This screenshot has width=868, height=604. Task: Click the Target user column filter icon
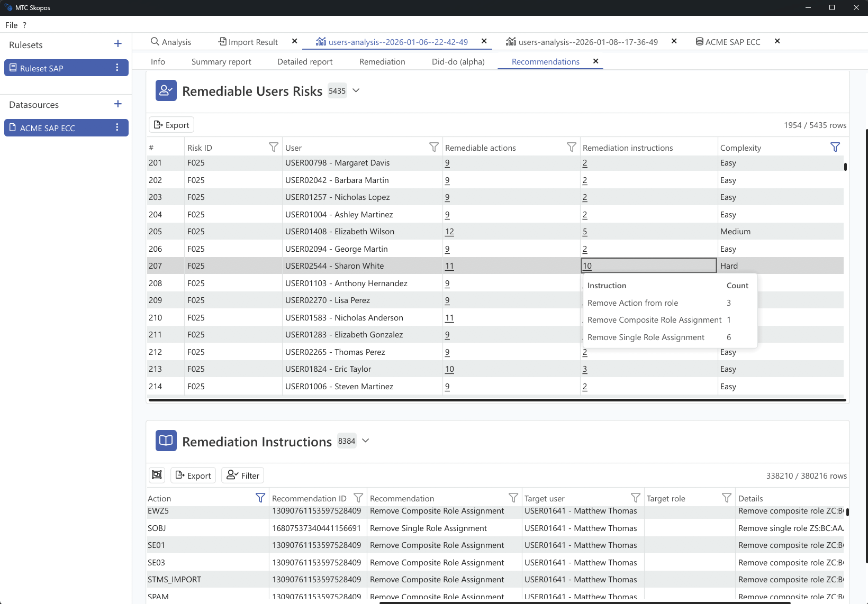[635, 498]
